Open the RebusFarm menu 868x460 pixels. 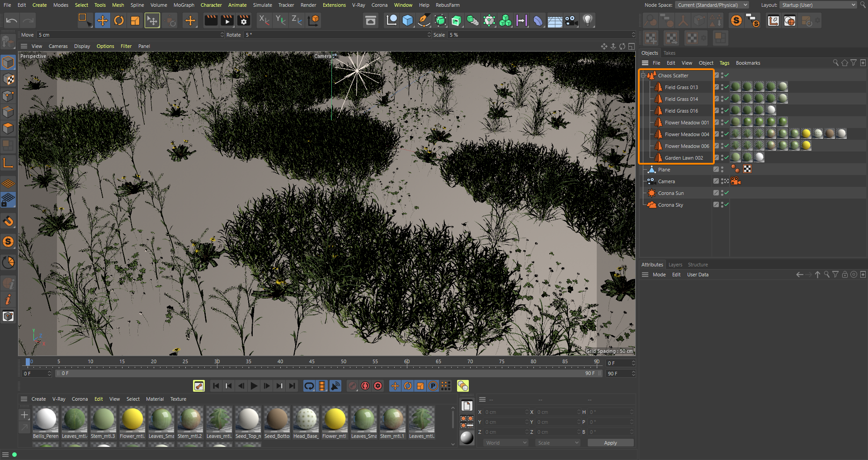(448, 5)
